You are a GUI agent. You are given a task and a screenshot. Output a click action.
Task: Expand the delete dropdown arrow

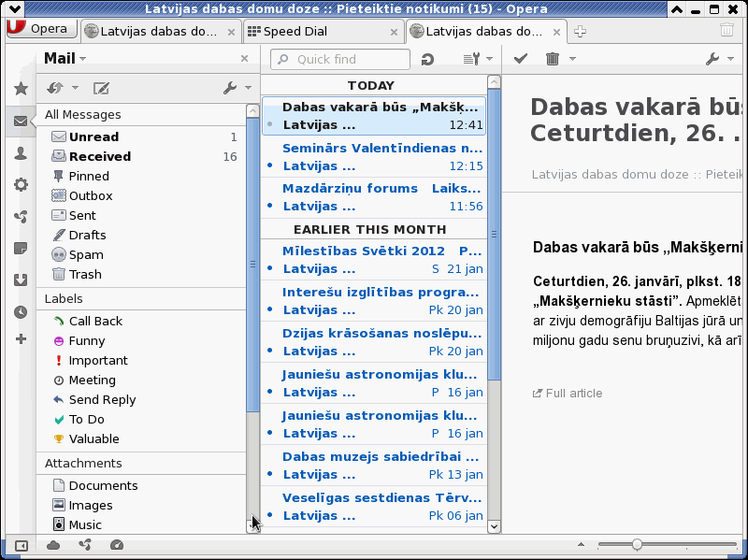tap(572, 59)
